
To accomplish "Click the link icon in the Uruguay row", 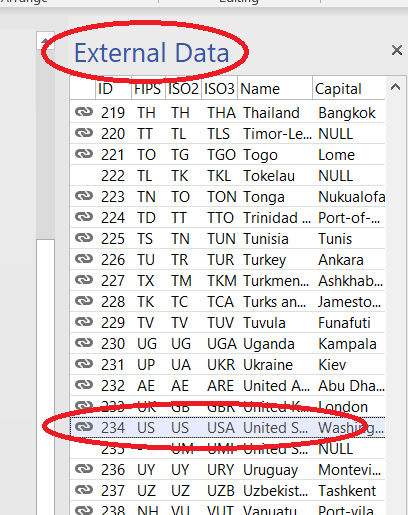I will 84,469.
